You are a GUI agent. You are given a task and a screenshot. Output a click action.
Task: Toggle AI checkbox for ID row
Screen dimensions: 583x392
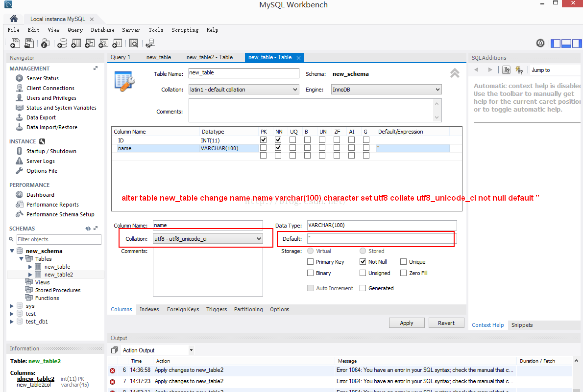[351, 139]
